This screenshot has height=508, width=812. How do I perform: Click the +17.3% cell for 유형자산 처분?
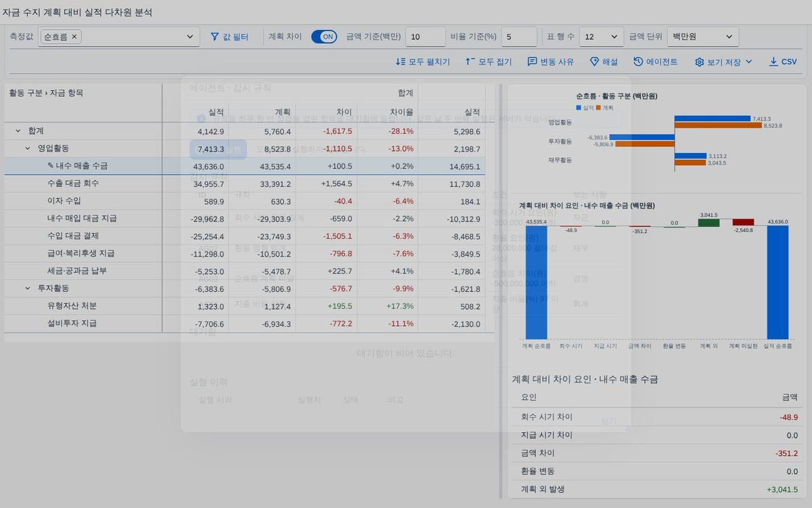coord(388,306)
